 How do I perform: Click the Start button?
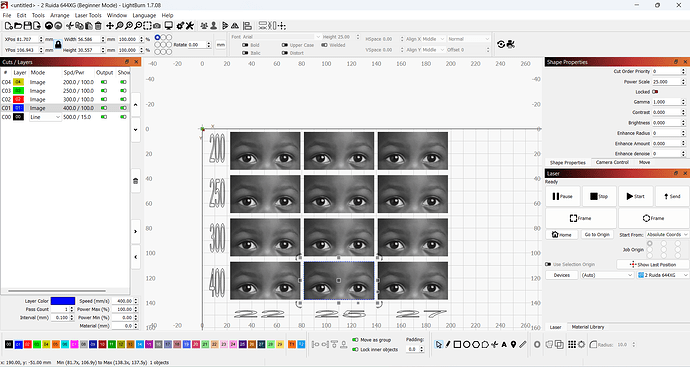coord(635,196)
